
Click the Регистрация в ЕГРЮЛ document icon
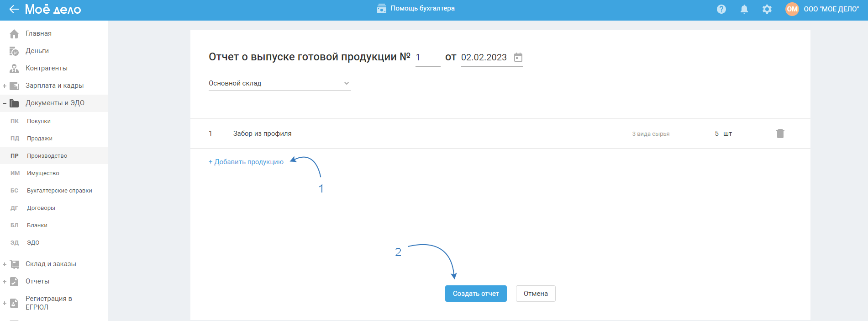(x=14, y=303)
